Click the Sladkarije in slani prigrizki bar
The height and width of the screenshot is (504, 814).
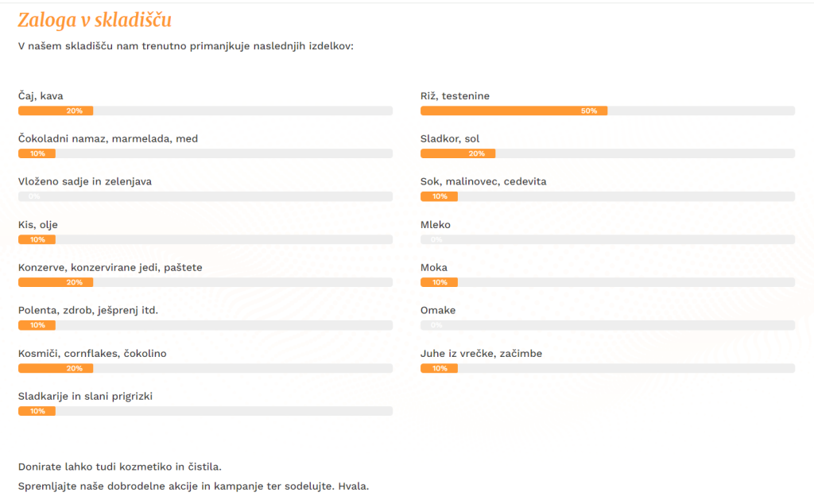pos(205,411)
